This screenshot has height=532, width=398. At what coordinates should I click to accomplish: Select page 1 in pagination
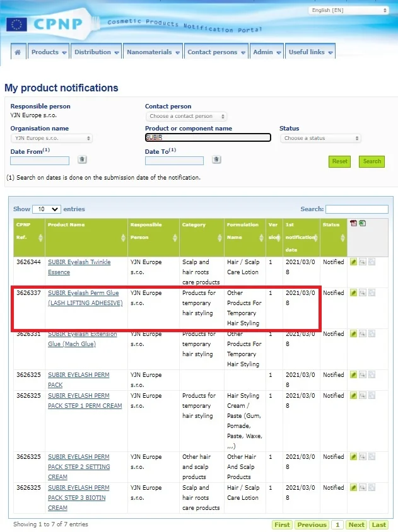coord(337,524)
